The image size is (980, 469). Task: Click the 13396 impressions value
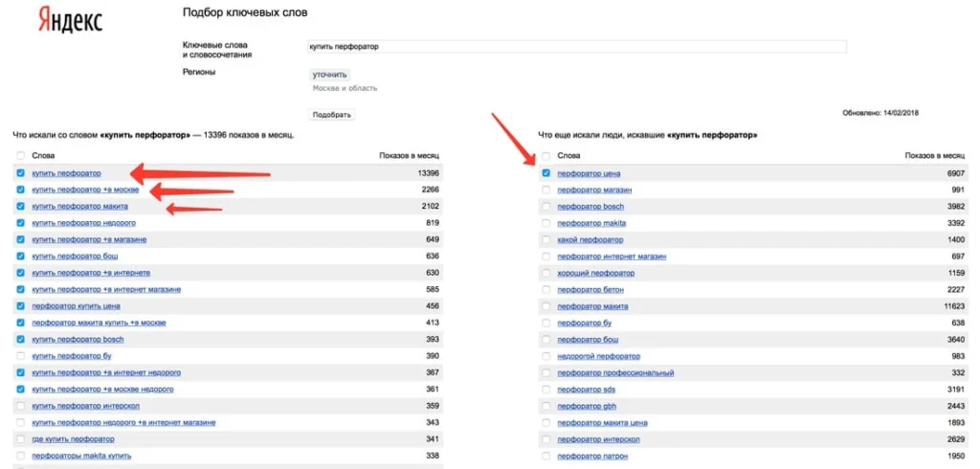coord(428,173)
